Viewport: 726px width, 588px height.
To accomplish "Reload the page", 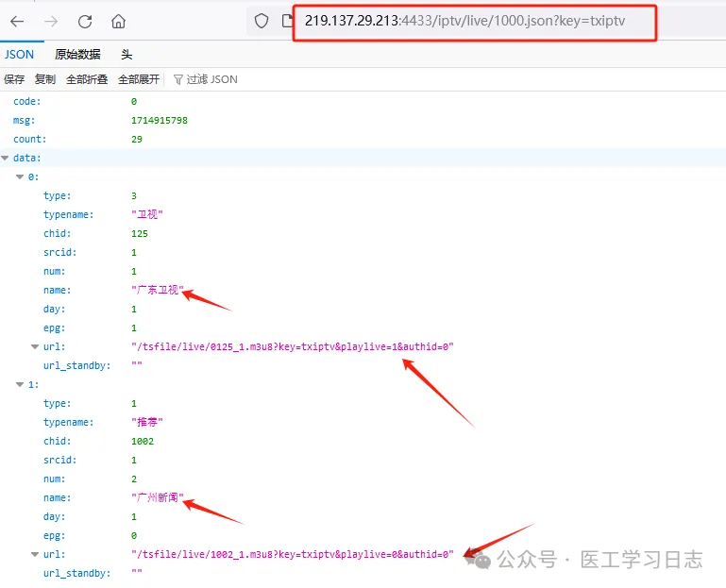I will tap(85, 22).
